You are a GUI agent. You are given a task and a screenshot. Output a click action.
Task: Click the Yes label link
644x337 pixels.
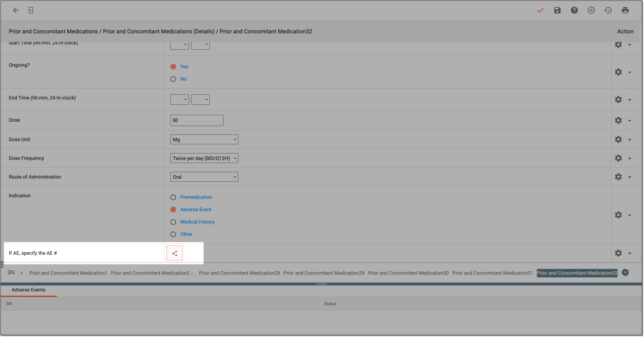pyautogui.click(x=184, y=67)
